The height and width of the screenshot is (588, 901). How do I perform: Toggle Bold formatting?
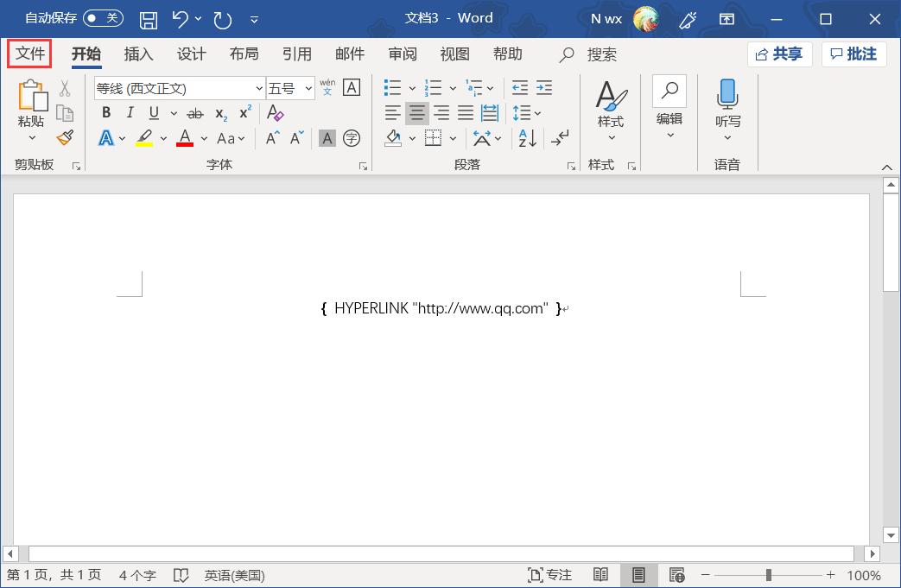coord(106,113)
